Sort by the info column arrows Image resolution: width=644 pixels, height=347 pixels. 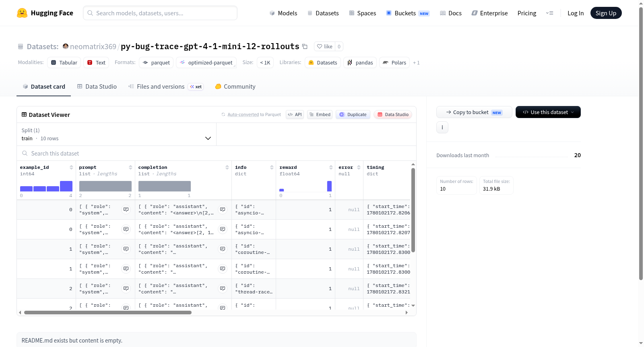click(272, 167)
